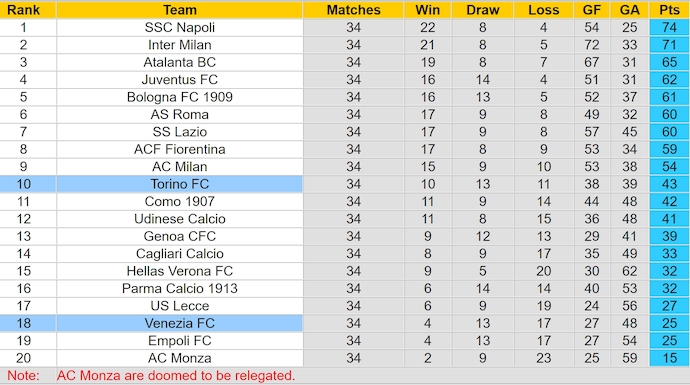
Task: Select the Juventus FC row name
Action: pyautogui.click(x=180, y=80)
